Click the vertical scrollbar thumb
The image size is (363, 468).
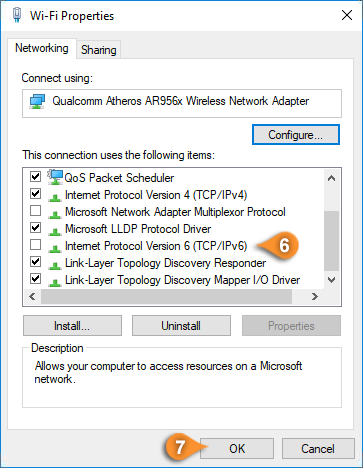331,241
